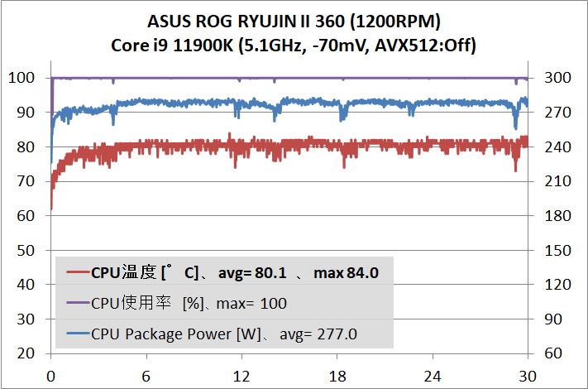This screenshot has height=389, width=588.
Task: Click the left axis label 20
Action: click(26, 353)
